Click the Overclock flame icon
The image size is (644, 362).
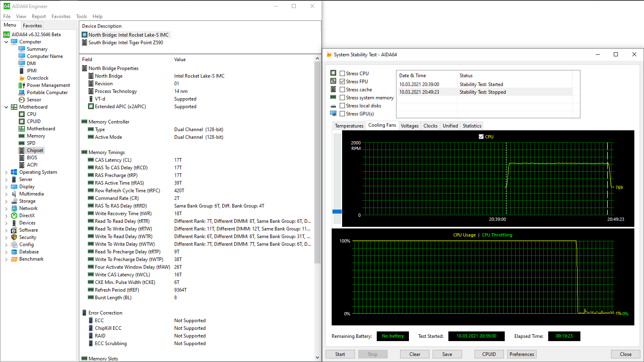point(22,78)
